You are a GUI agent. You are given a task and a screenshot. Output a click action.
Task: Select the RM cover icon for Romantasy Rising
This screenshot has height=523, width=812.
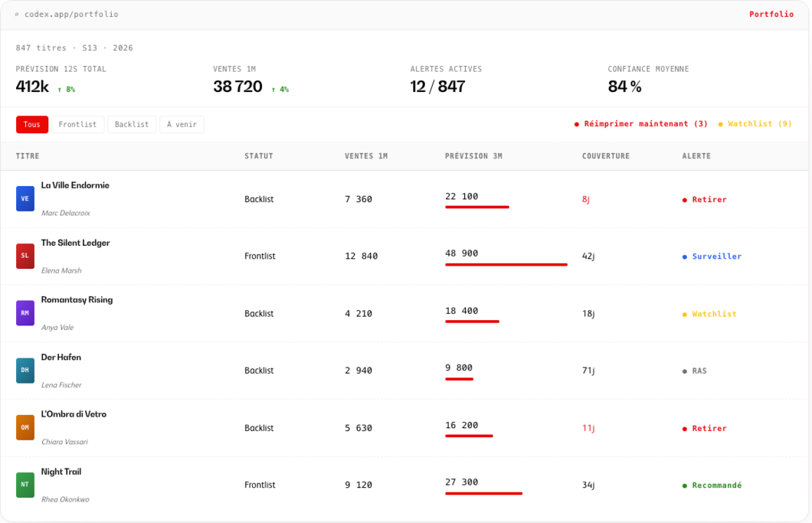click(x=25, y=313)
